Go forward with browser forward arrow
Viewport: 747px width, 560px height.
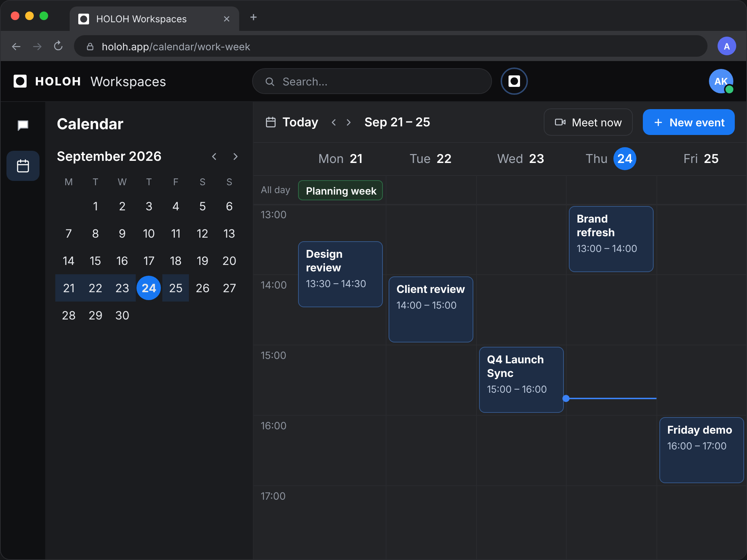pos(37,46)
